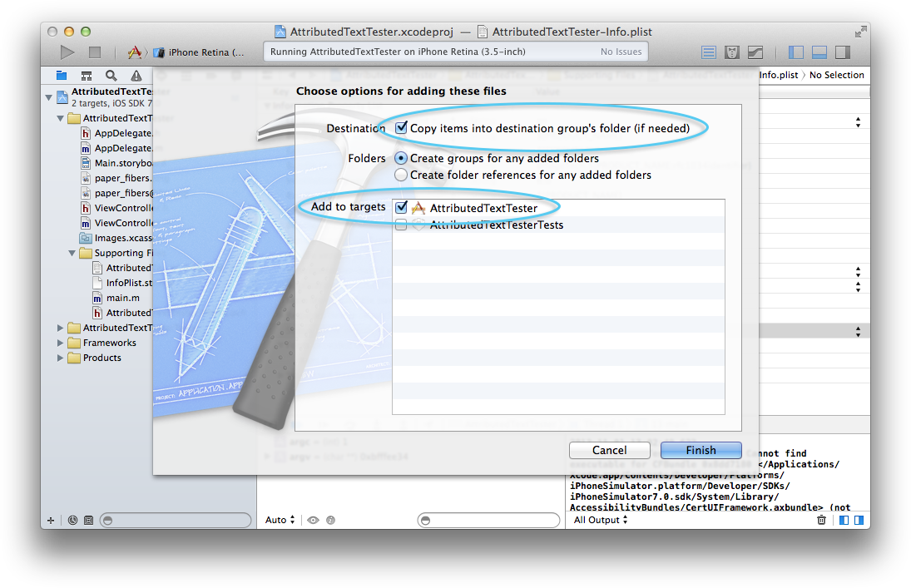This screenshot has height=588, width=911.
Task: Click the running status activity display
Action: (456, 52)
